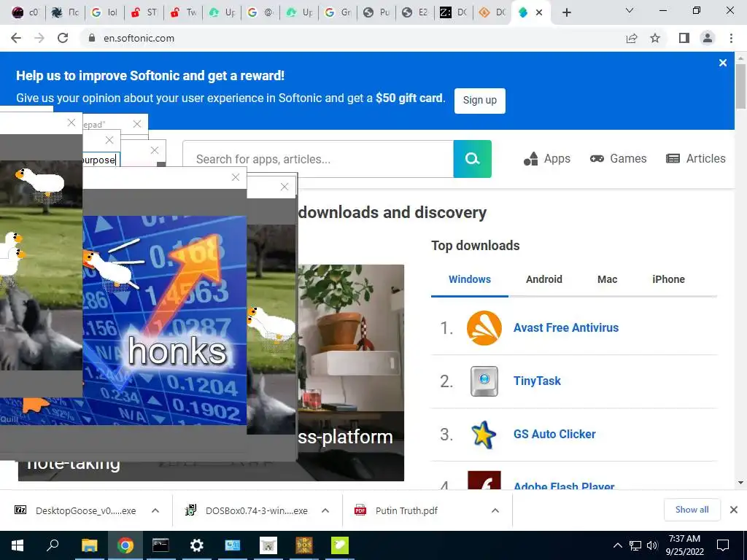Switch to the Tw tab
The image size is (747, 560).
click(183, 13)
